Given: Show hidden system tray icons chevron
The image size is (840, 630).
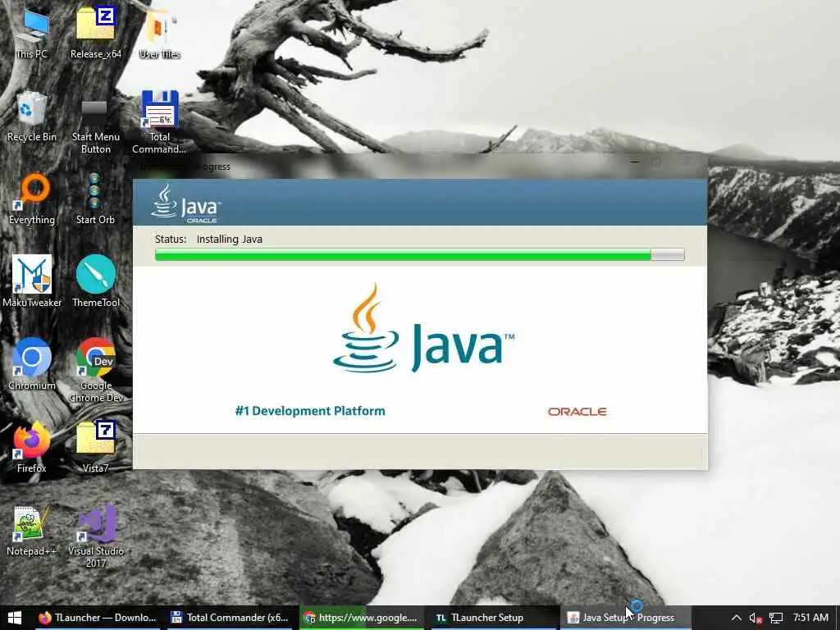Looking at the screenshot, I should pos(737,618).
